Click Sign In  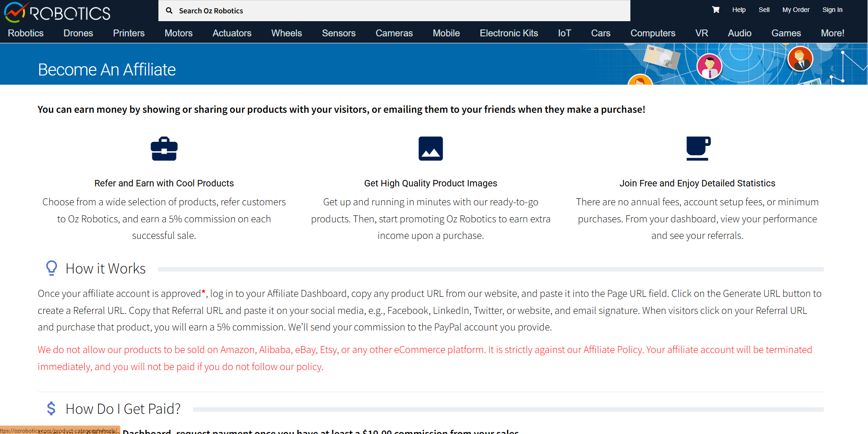(x=832, y=10)
